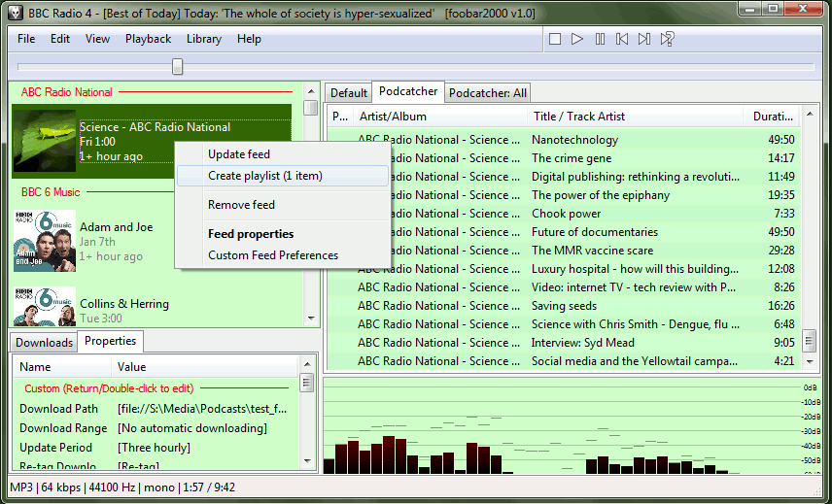Click the BBC 6 Music group header
The image size is (832, 504).
(x=51, y=192)
